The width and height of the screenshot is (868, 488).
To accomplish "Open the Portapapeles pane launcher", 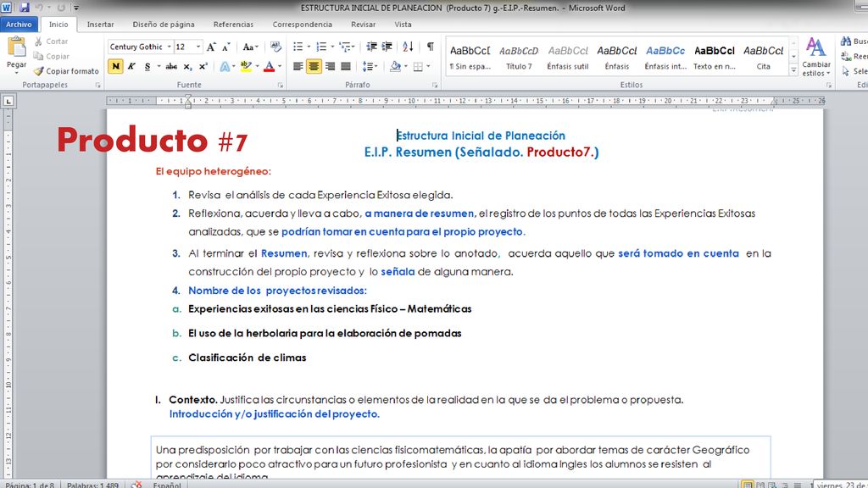I will [x=98, y=86].
